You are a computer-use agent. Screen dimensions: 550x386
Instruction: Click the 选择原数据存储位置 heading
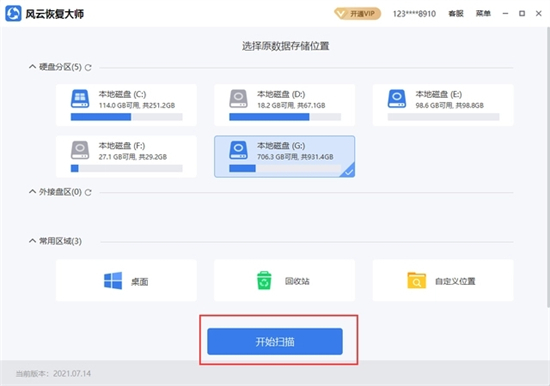click(x=286, y=46)
